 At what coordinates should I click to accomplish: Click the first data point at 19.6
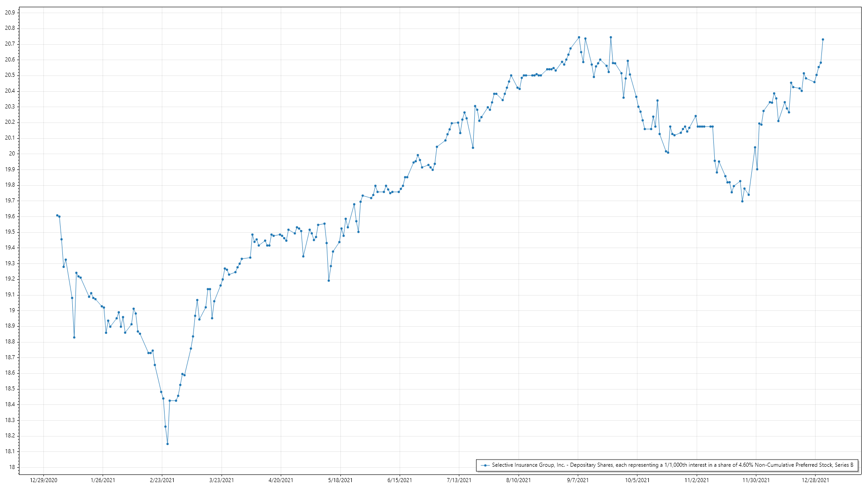coord(57,215)
